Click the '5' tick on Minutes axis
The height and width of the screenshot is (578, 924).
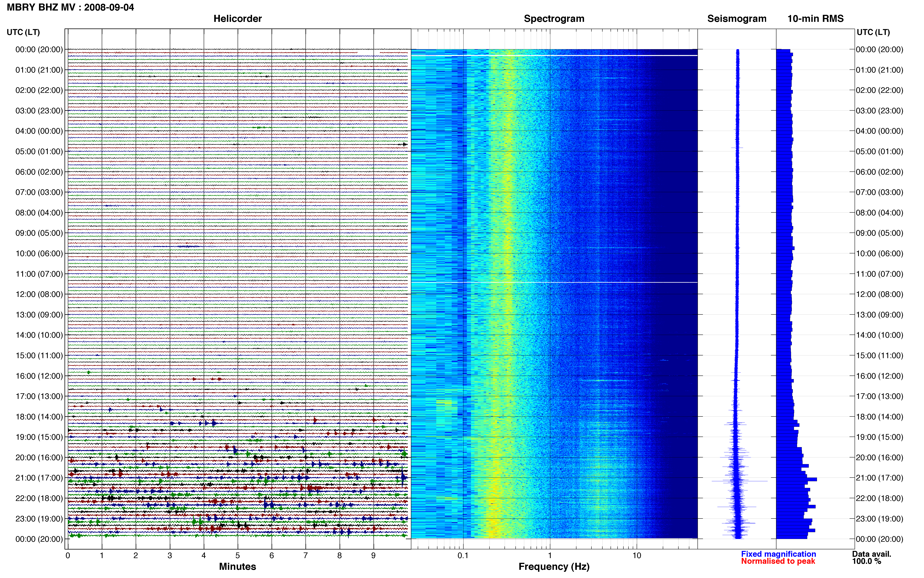point(238,556)
